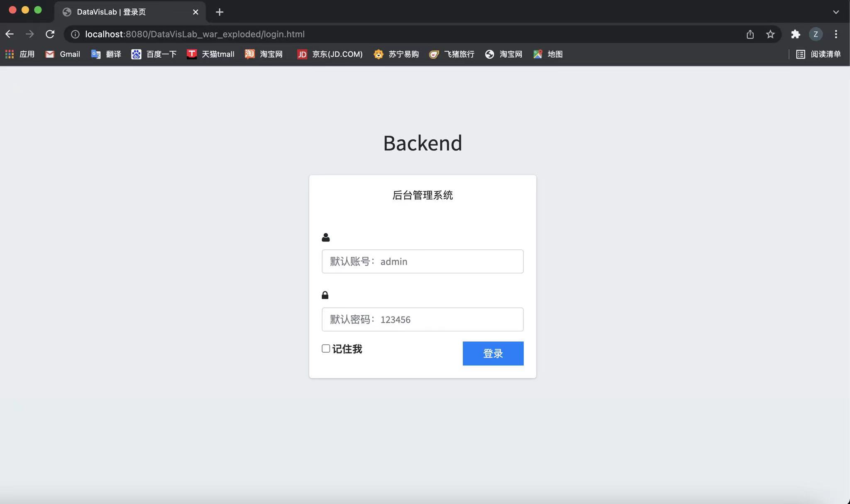Open the 苏宁易购 bookmark
Screen dimensions: 850x504
click(x=396, y=54)
